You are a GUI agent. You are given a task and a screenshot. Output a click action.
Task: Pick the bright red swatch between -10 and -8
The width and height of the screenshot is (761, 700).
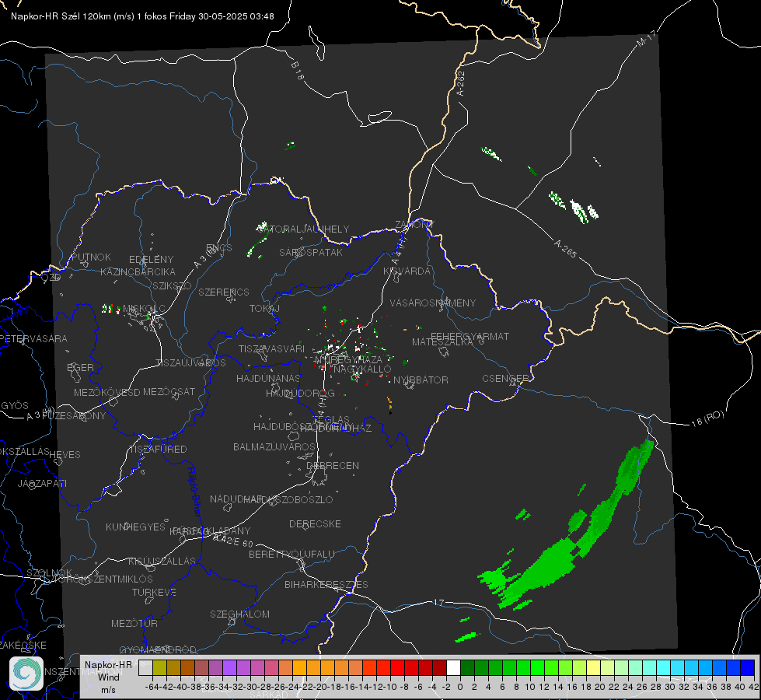397,667
